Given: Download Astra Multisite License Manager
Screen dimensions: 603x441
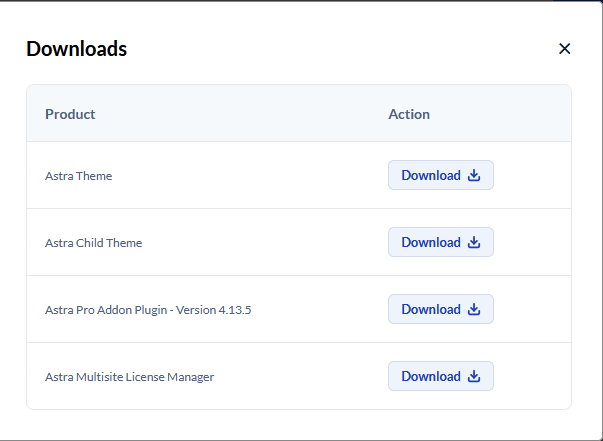Looking at the screenshot, I should 441,376.
